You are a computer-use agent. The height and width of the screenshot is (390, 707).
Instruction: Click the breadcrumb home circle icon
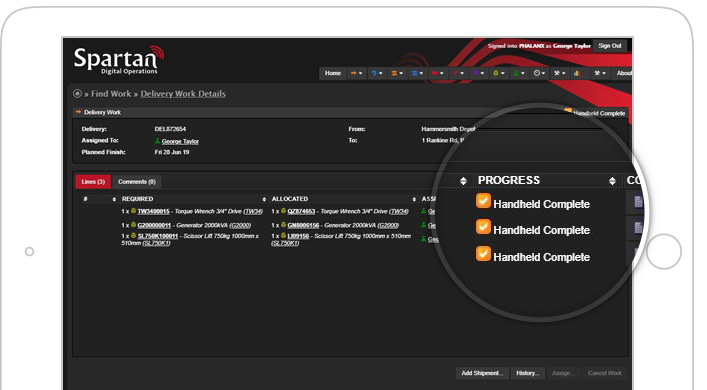pos(77,94)
